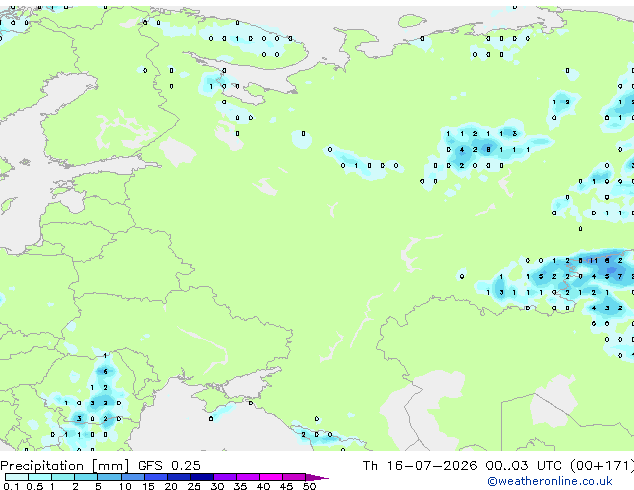Click the "(00+171)" forecast offset text

602,466
